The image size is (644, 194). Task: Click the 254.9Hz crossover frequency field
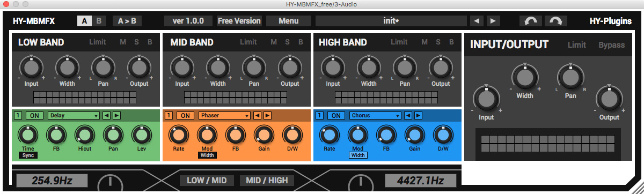pos(52,181)
